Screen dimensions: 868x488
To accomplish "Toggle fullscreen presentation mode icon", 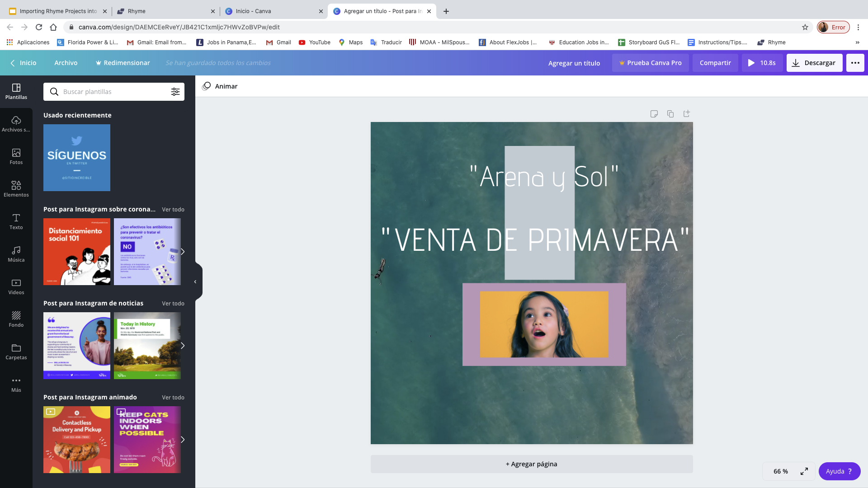I will 804,471.
